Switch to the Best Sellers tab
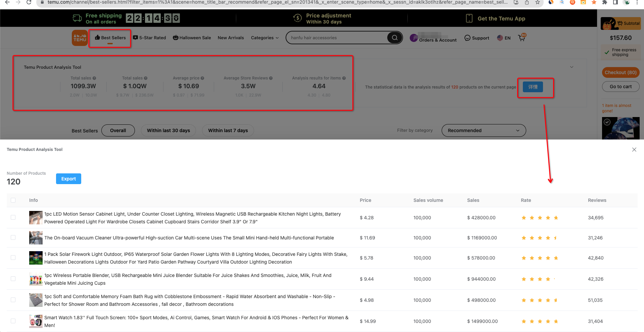The height and width of the screenshot is (332, 644). coord(110,38)
